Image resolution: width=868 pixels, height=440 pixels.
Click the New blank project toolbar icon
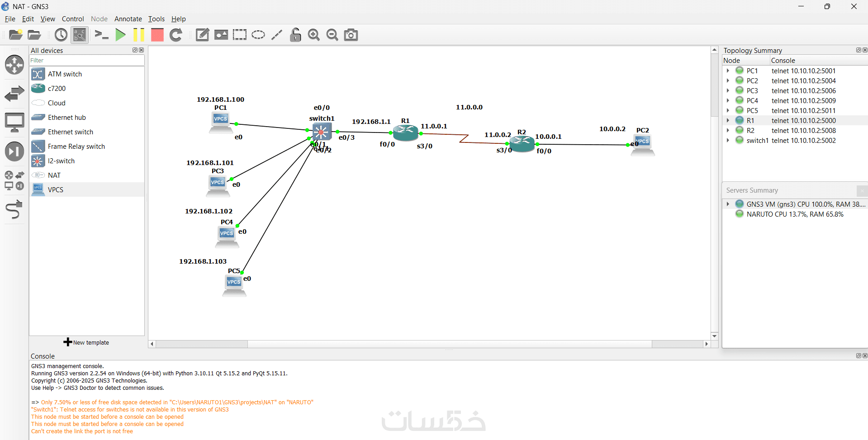[x=15, y=35]
